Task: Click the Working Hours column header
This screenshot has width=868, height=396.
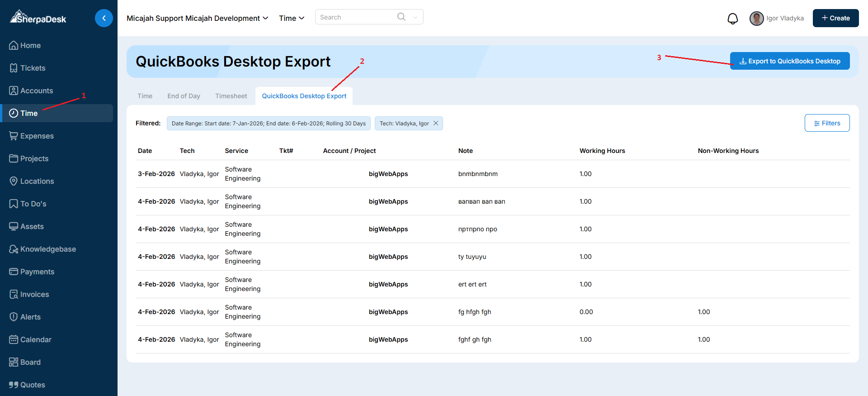Action: (x=603, y=151)
